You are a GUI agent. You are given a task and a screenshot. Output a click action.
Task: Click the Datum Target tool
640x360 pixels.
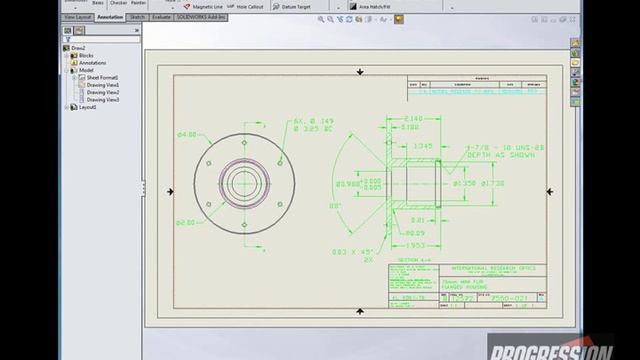(x=292, y=7)
